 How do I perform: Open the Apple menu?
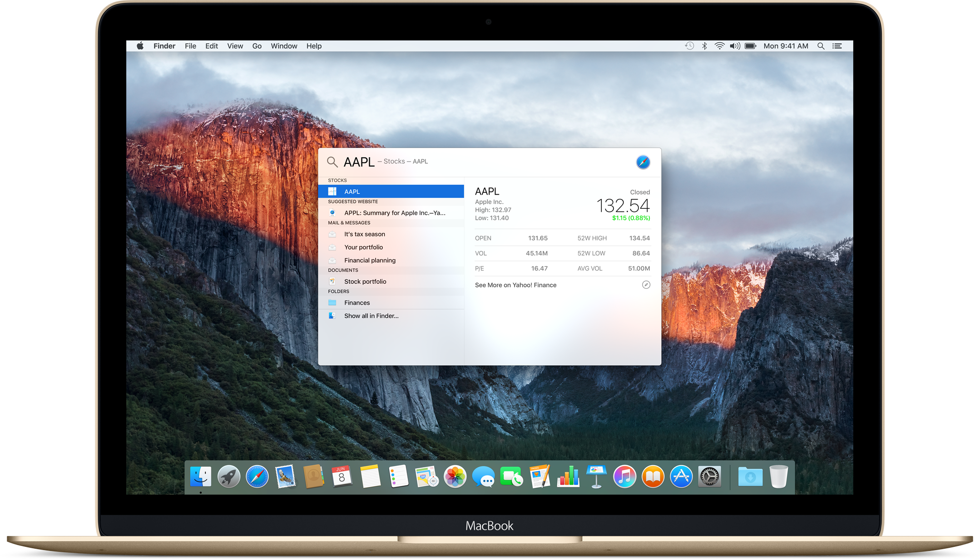point(140,45)
